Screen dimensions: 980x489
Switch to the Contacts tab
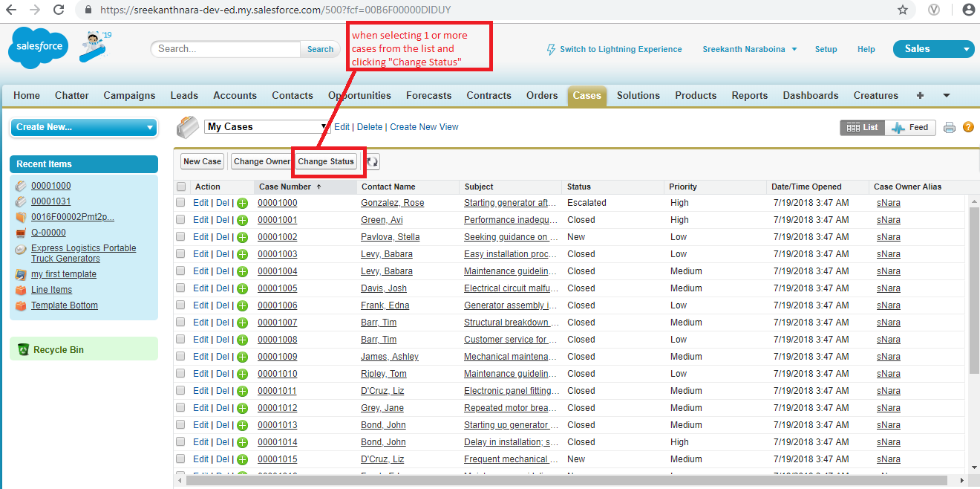293,96
